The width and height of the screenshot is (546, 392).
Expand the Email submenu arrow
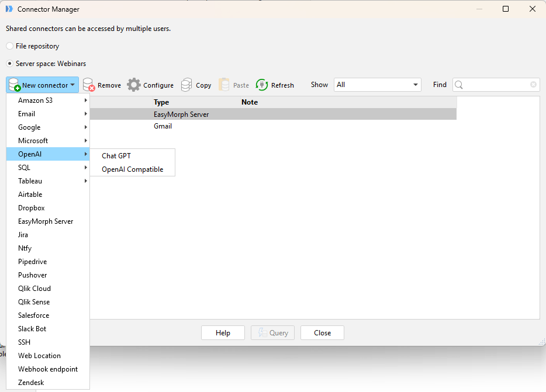[86, 114]
